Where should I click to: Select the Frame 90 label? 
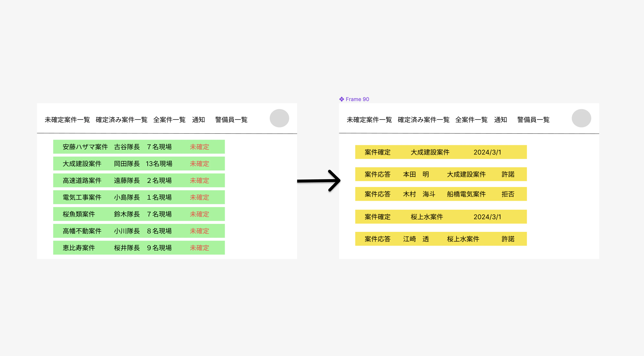click(x=354, y=99)
